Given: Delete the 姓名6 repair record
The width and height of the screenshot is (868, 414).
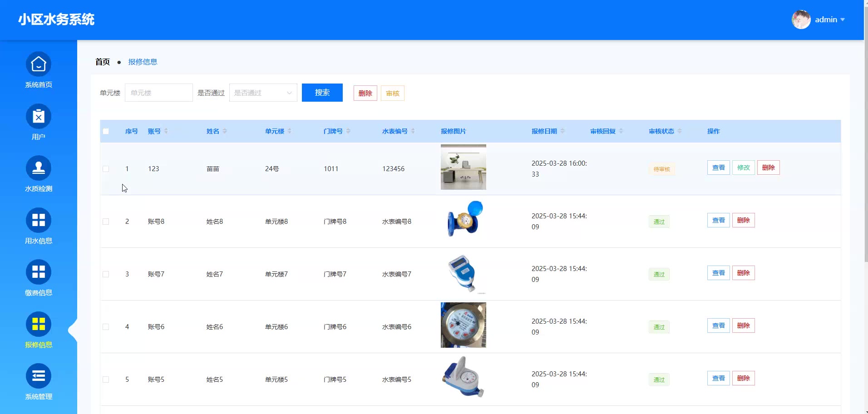Looking at the screenshot, I should pyautogui.click(x=744, y=325).
